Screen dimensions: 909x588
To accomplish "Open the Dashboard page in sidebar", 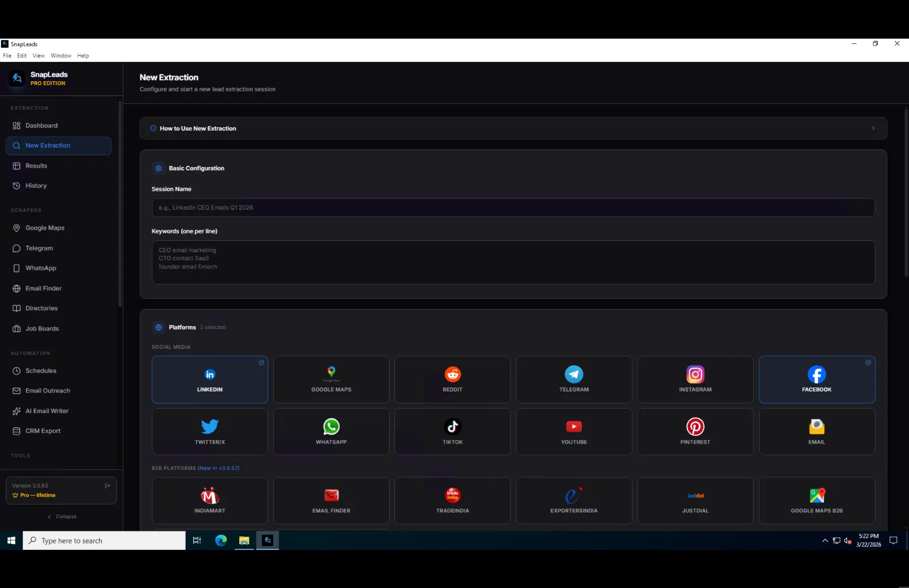I will [x=41, y=126].
